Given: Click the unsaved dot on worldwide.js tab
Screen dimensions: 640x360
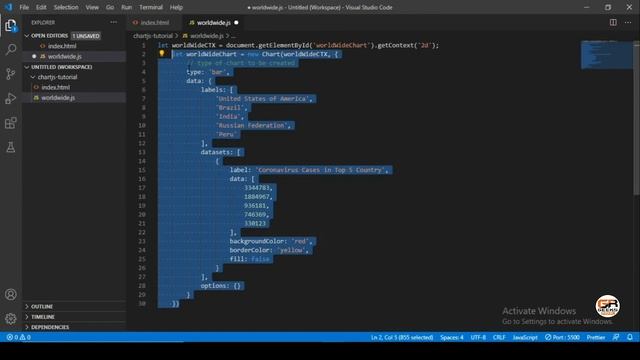Looking at the screenshot, I should (236, 22).
